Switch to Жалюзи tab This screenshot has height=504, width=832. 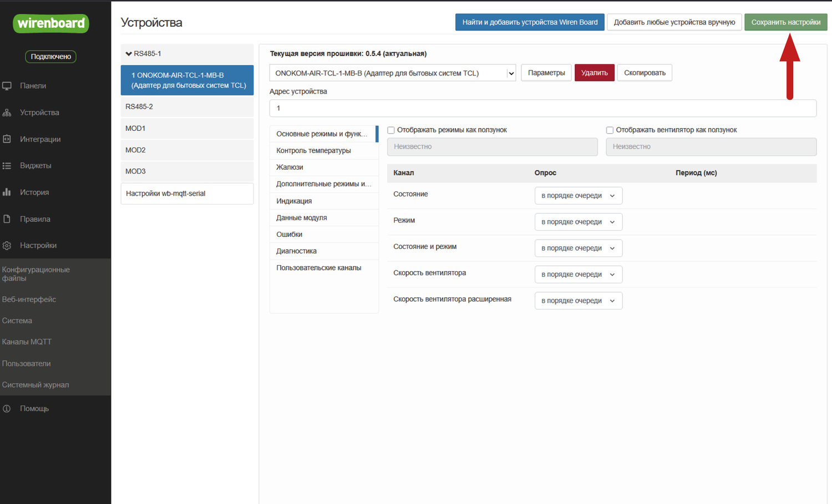(x=324, y=167)
